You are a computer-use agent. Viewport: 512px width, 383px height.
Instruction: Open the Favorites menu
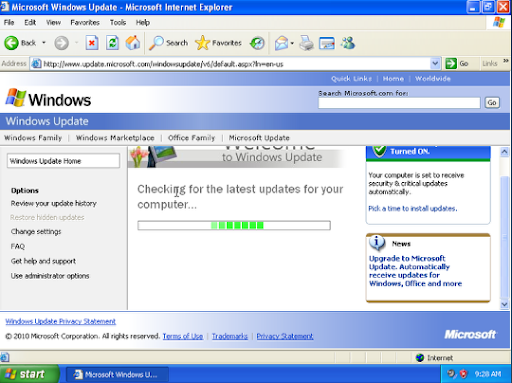(x=85, y=22)
